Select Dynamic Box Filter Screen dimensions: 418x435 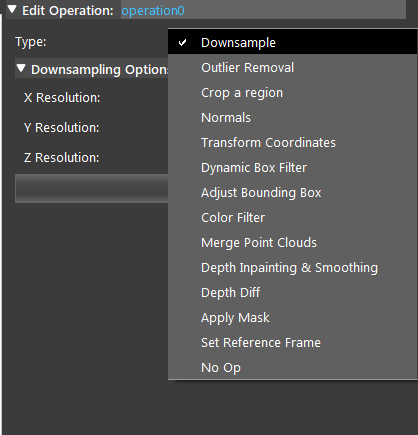(x=292, y=168)
